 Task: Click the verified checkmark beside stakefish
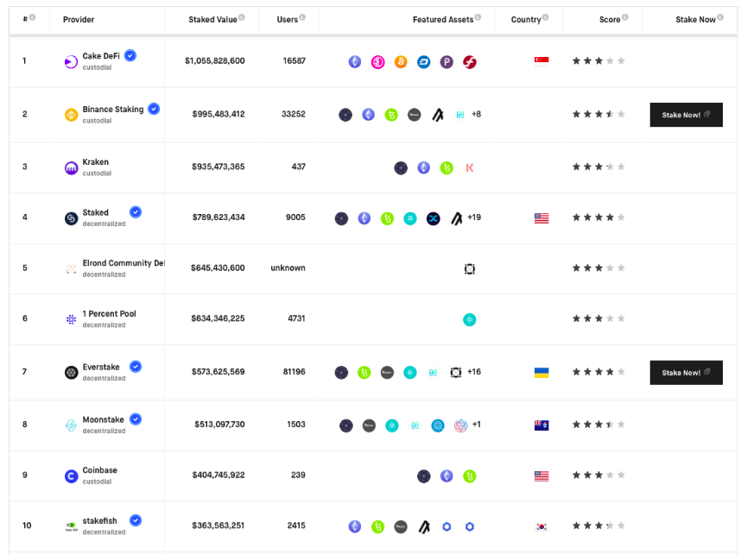coord(136,520)
